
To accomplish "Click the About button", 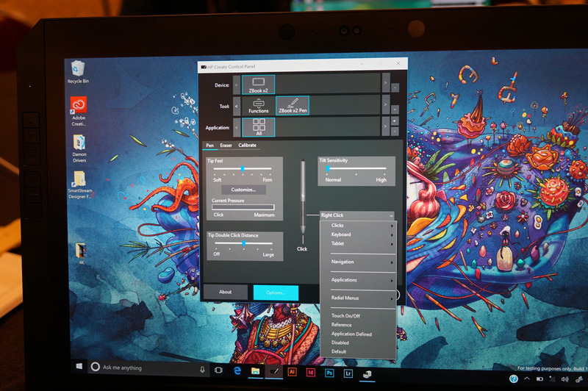I will click(x=226, y=292).
